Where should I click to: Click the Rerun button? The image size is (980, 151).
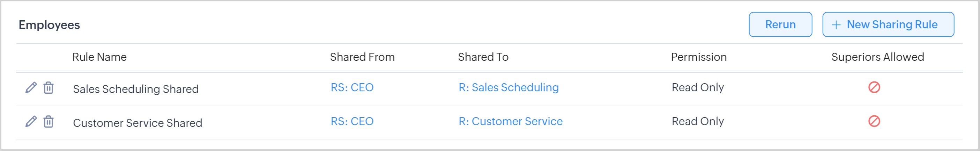coord(780,24)
